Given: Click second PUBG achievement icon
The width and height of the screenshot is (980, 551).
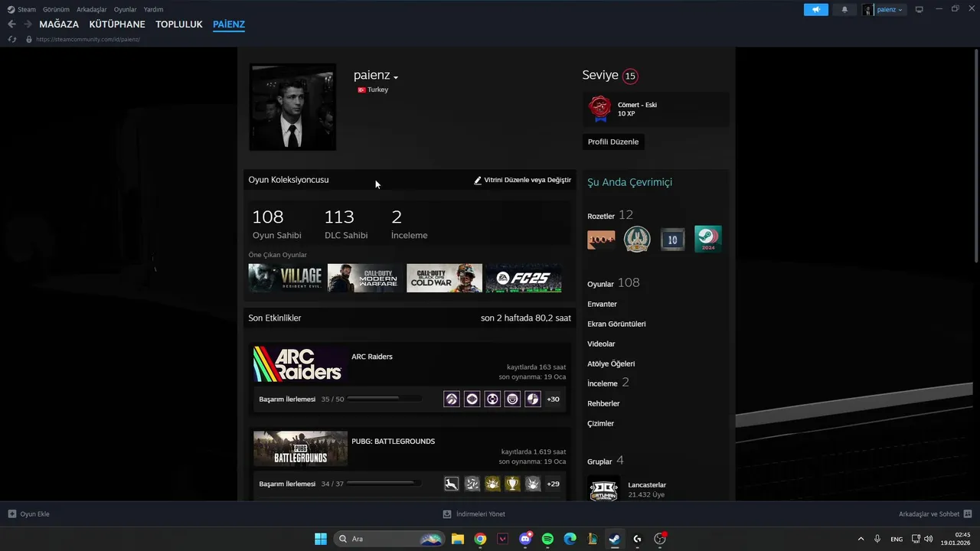Looking at the screenshot, I should (472, 484).
